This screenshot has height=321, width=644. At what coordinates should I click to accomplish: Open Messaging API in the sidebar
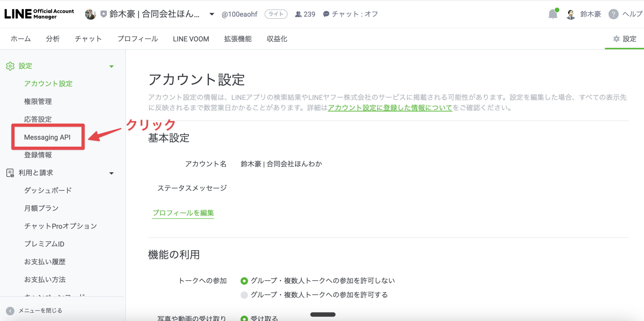click(x=47, y=137)
